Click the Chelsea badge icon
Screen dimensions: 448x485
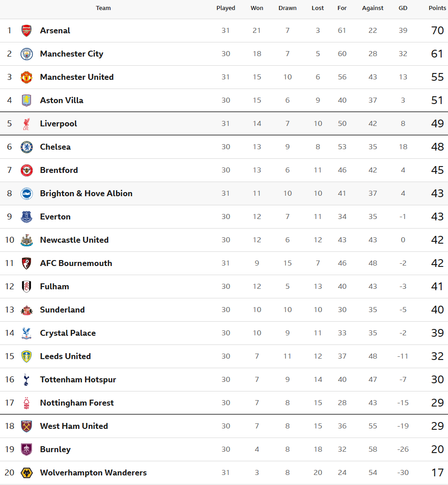26,147
